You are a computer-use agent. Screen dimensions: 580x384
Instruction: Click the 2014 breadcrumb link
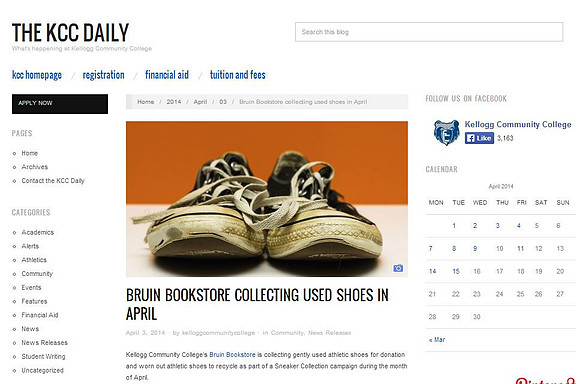[x=174, y=102]
